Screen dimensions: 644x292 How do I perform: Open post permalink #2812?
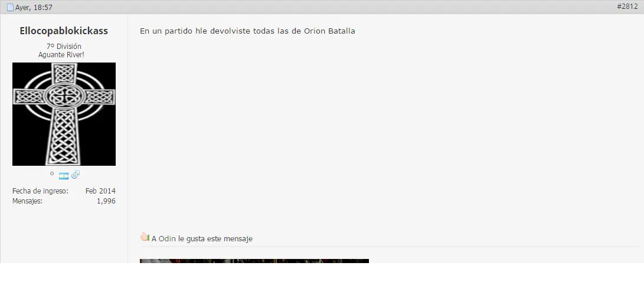point(627,6)
